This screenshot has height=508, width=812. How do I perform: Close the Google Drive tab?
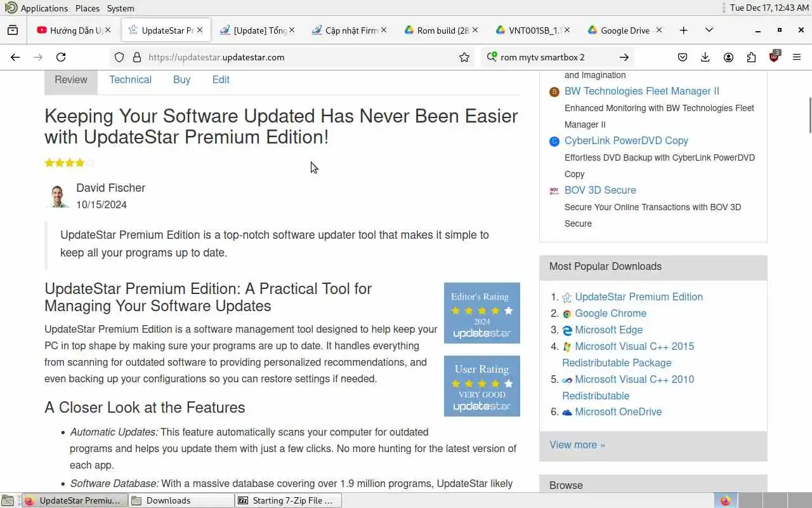pyautogui.click(x=659, y=30)
